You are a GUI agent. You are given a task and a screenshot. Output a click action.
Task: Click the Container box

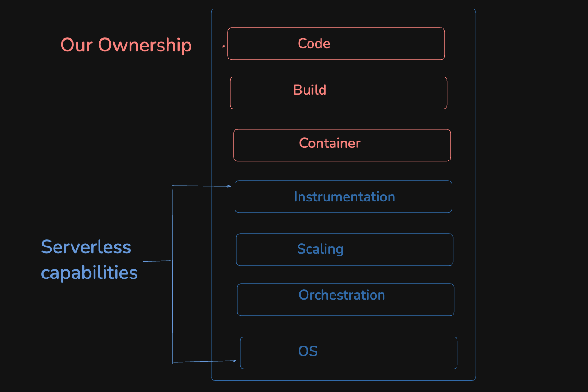click(342, 145)
